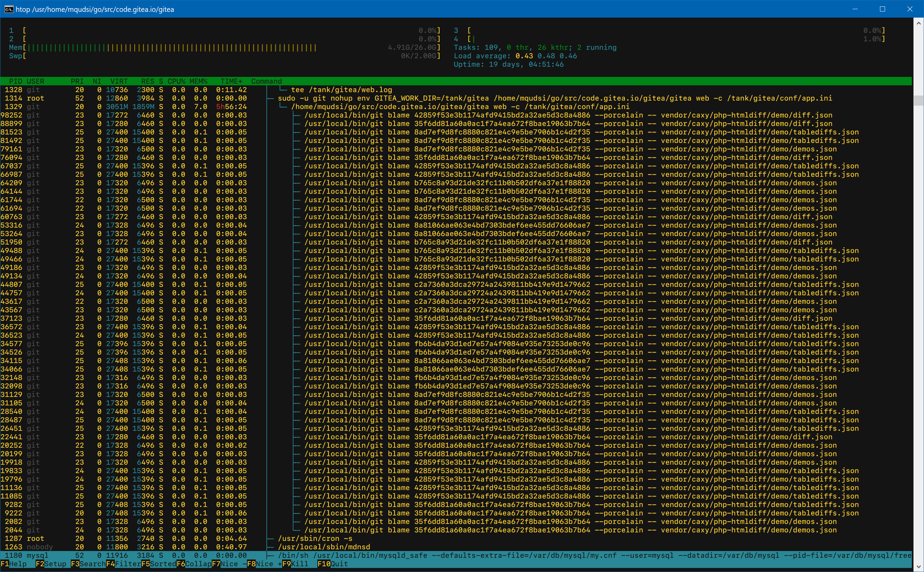Select the cron process row PID 1287
This screenshot has height=572, width=924.
(x=456, y=538)
